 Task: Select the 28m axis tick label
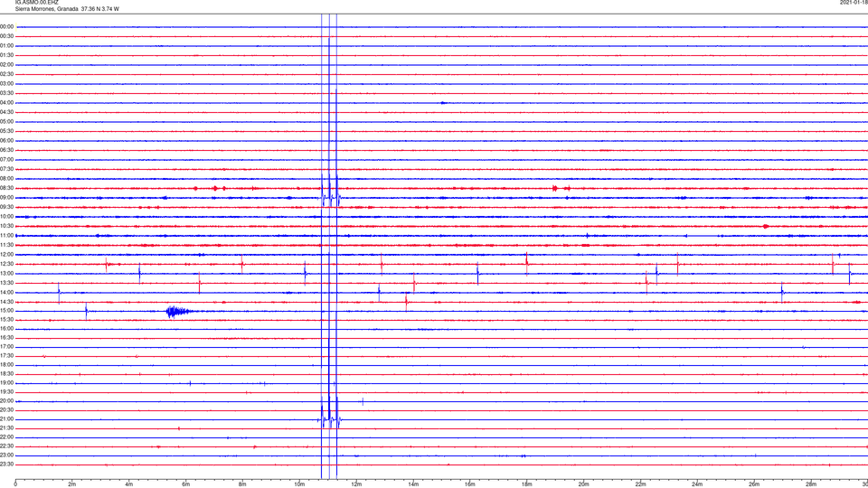pyautogui.click(x=810, y=484)
